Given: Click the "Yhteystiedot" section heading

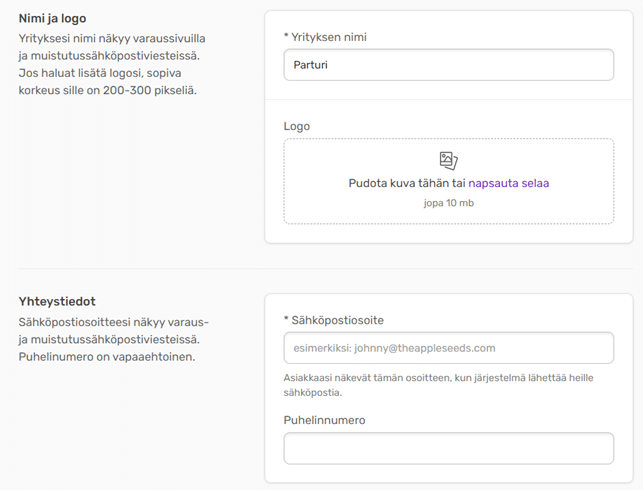Looking at the screenshot, I should [x=57, y=301].
